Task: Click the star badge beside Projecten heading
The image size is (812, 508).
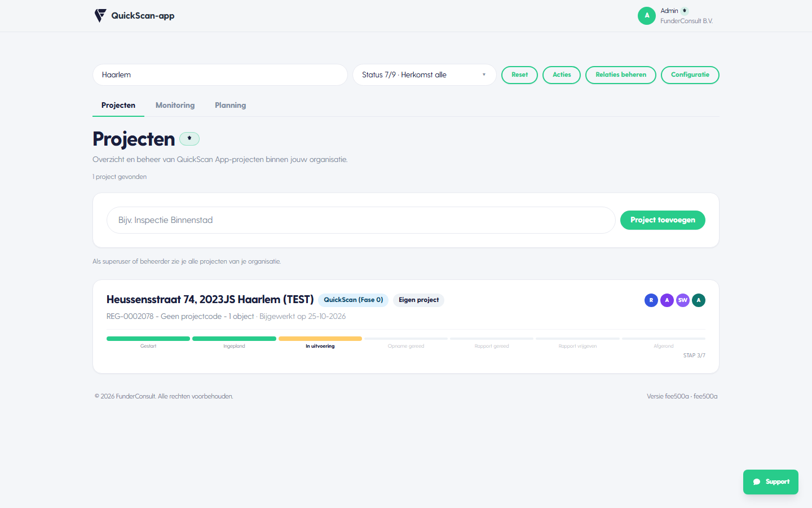Action: (x=189, y=138)
